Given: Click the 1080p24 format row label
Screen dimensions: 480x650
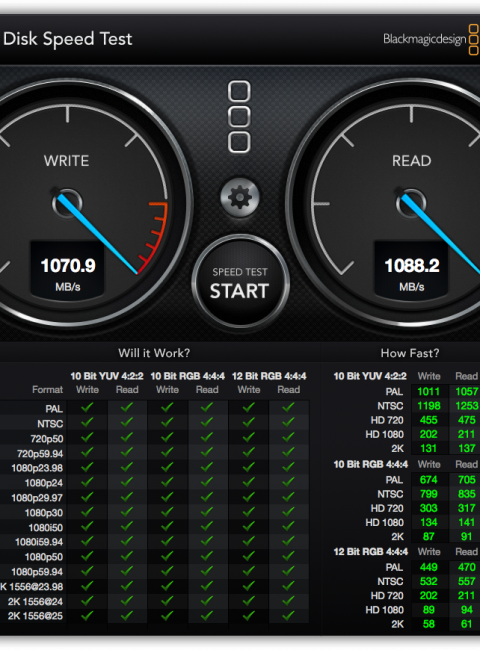Looking at the screenshot, I should [44, 483].
